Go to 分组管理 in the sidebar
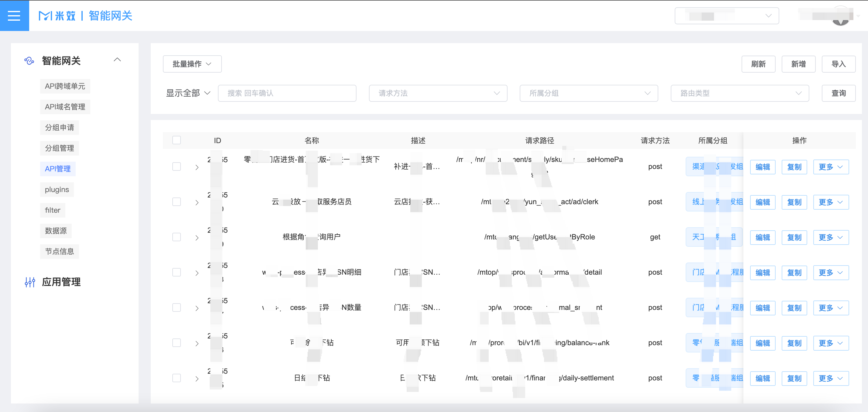The width and height of the screenshot is (868, 412). [59, 148]
